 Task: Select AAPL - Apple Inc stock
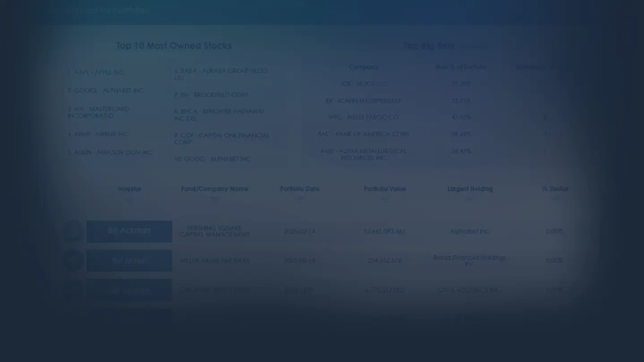click(x=96, y=72)
